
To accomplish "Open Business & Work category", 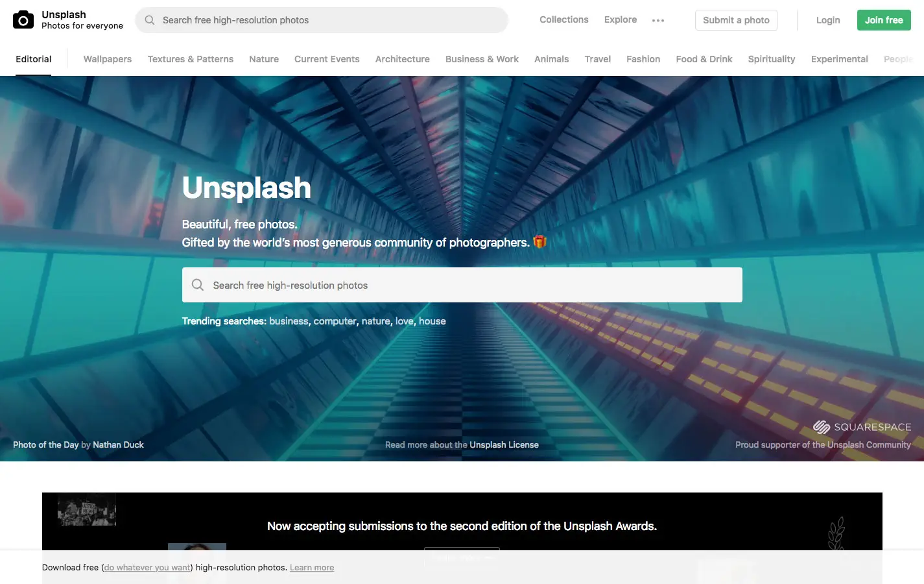I will point(482,59).
